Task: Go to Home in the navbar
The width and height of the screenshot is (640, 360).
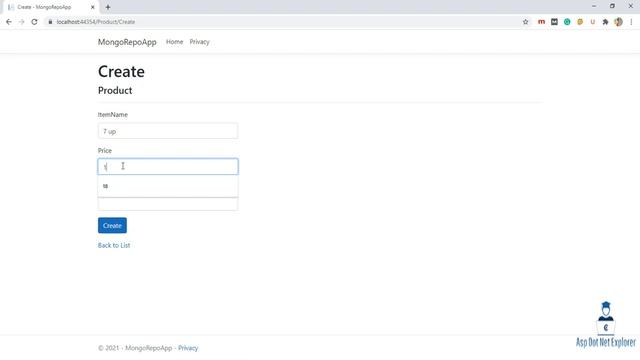Action: tap(174, 42)
